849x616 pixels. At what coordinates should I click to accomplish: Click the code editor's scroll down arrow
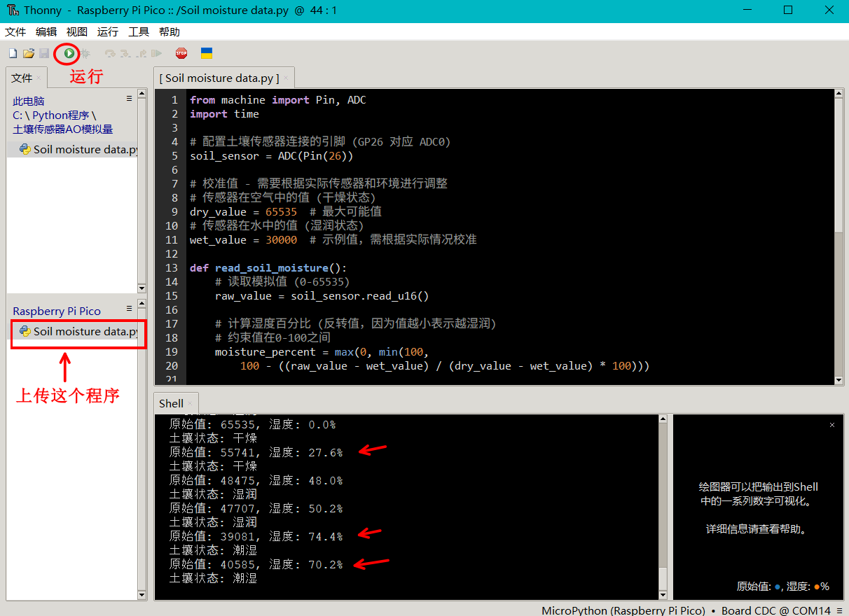pos(839,380)
